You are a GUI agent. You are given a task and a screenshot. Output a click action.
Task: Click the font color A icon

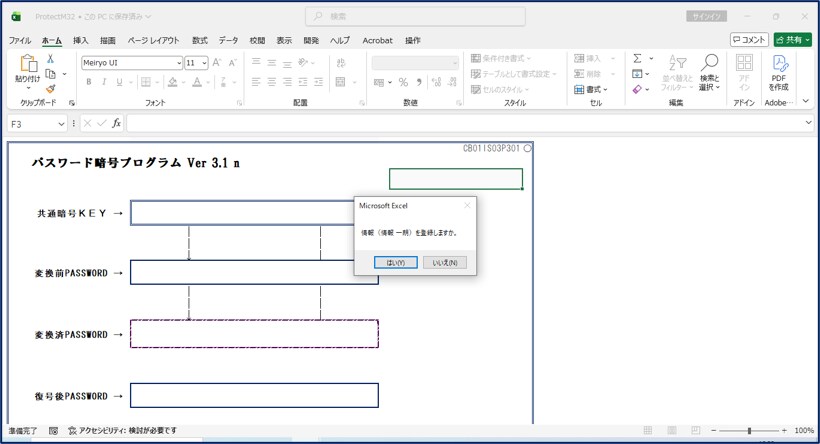(197, 82)
